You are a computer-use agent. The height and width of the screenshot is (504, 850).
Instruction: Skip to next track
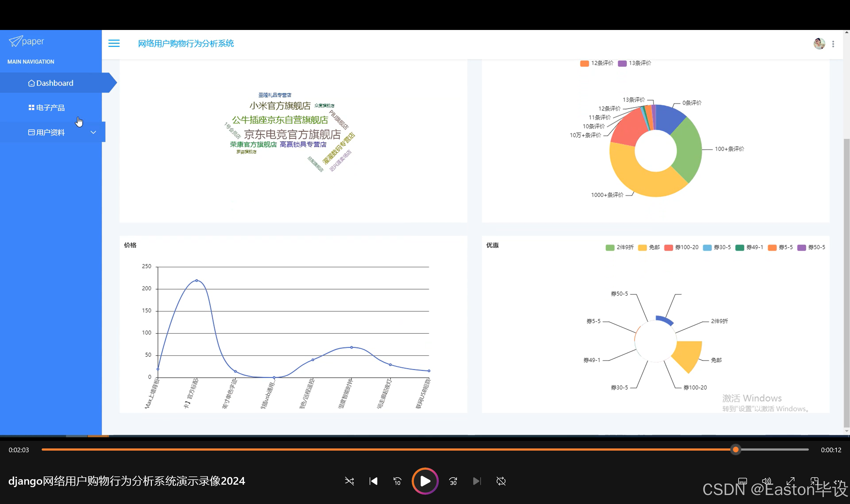pos(477,481)
